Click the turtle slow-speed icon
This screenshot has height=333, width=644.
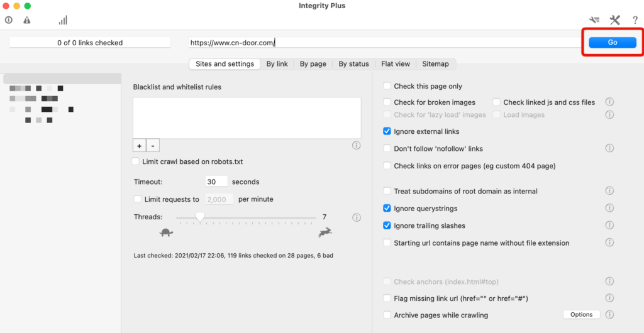click(x=166, y=232)
